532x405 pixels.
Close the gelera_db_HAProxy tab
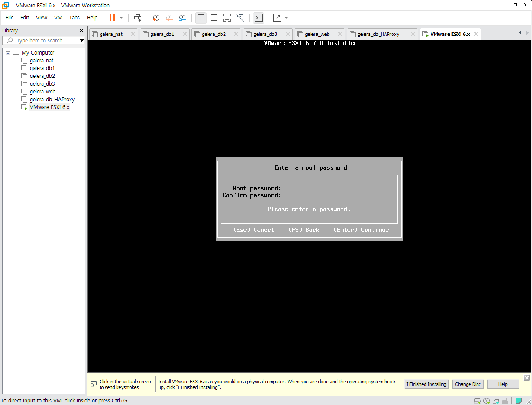pyautogui.click(x=413, y=34)
